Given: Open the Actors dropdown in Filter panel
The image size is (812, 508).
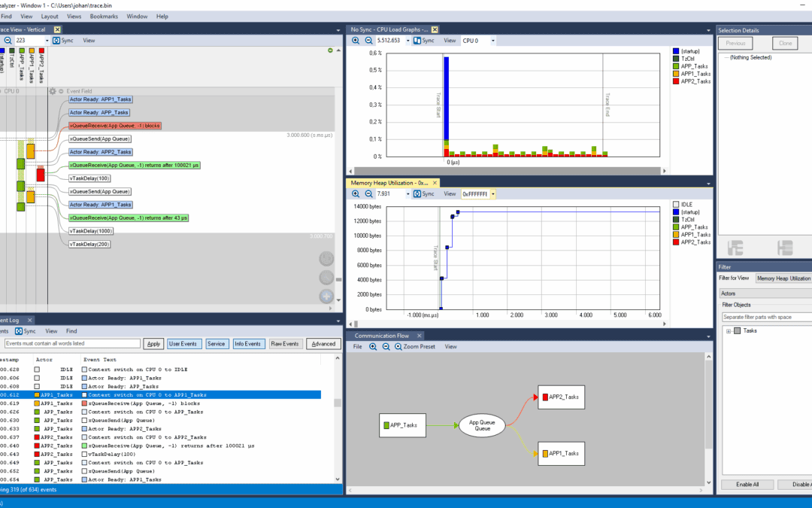Looking at the screenshot, I should pyautogui.click(x=765, y=294).
